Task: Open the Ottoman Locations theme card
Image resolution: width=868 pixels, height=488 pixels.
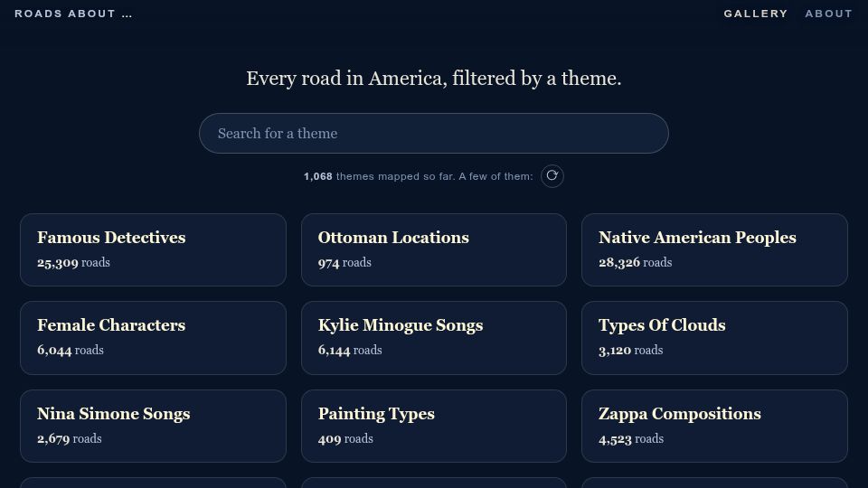Action: (x=433, y=249)
